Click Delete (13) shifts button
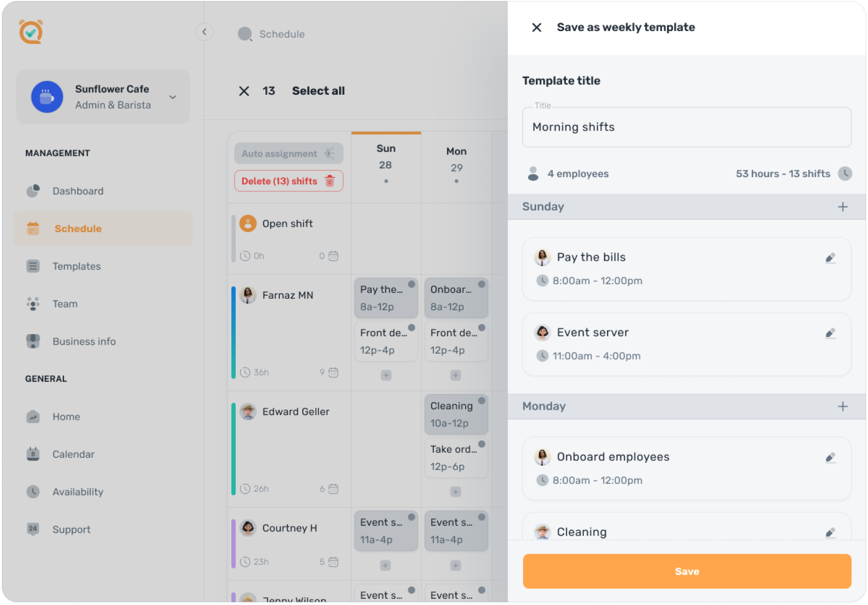 click(288, 181)
